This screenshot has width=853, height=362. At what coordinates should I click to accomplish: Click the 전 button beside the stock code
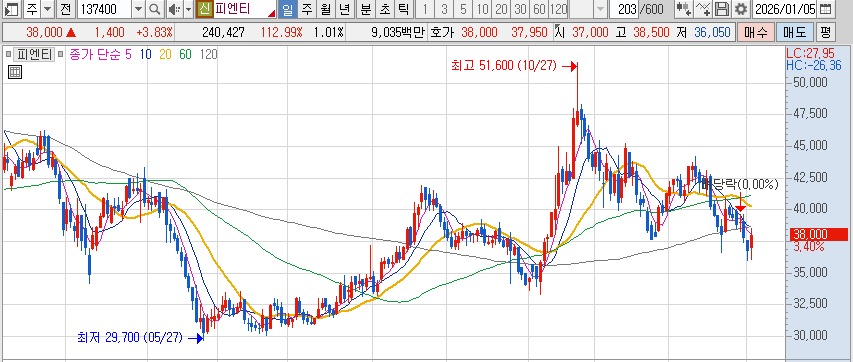tap(65, 9)
